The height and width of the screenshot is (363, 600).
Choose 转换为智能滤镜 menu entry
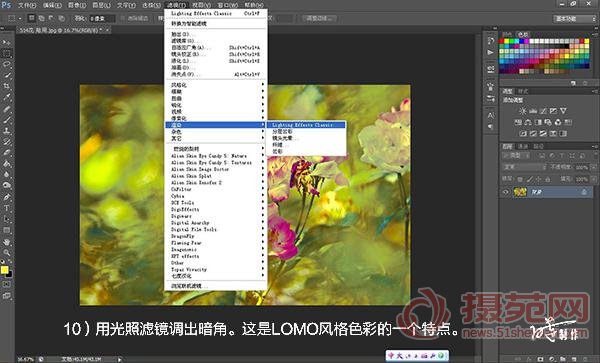215,23
